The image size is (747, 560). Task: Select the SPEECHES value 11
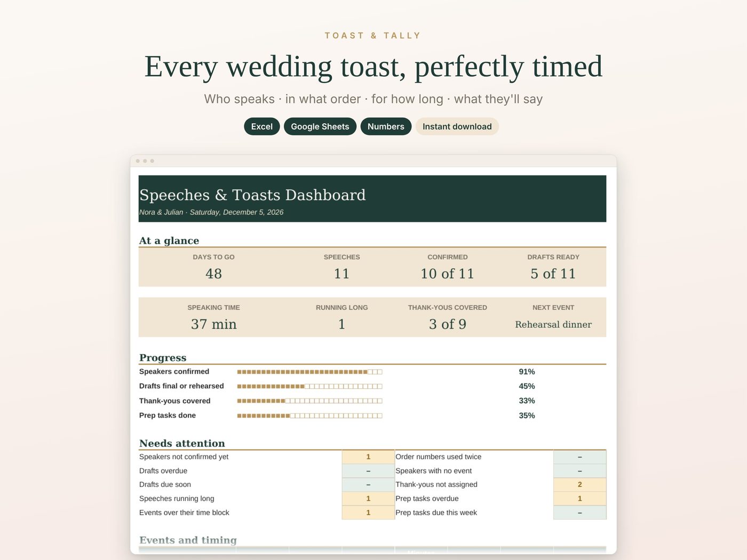342,274
